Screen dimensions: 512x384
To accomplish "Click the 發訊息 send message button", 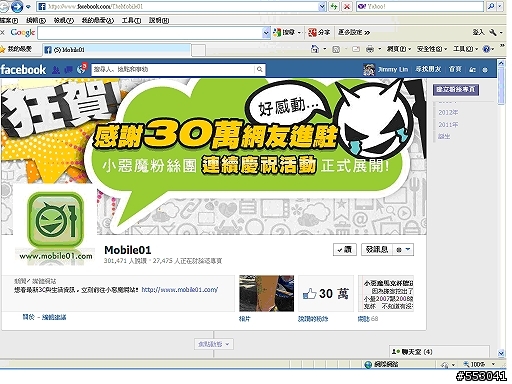I will coord(377,249).
